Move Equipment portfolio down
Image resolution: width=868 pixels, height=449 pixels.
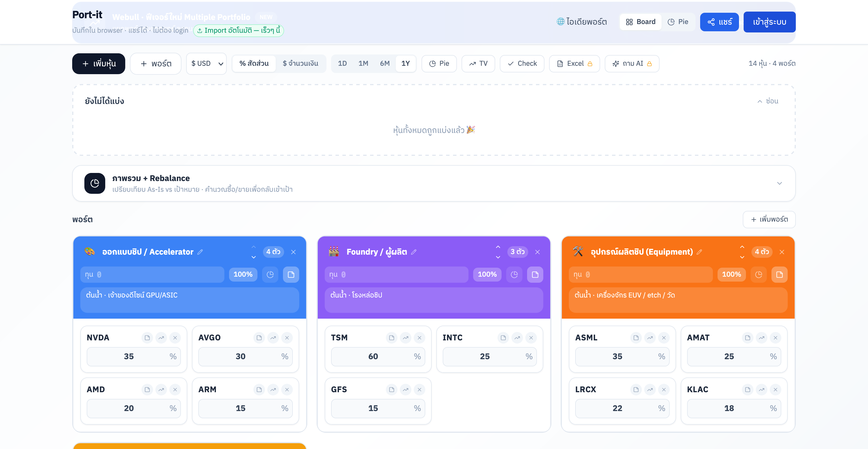[x=742, y=257]
